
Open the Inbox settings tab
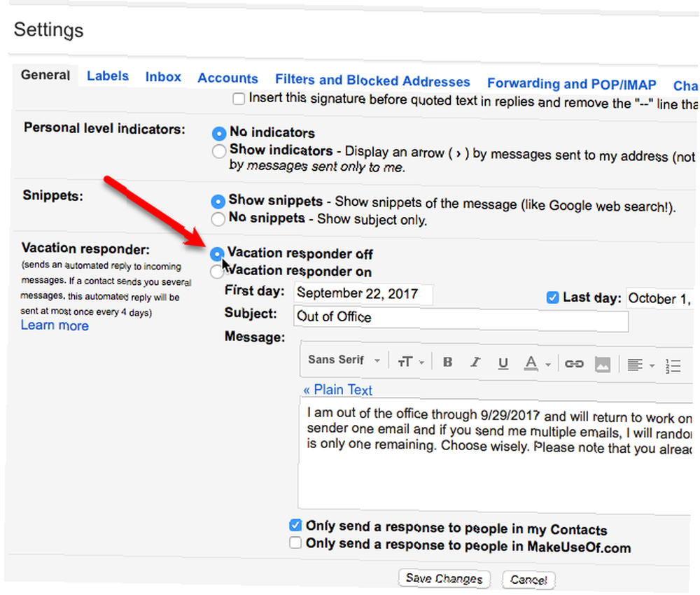click(163, 77)
